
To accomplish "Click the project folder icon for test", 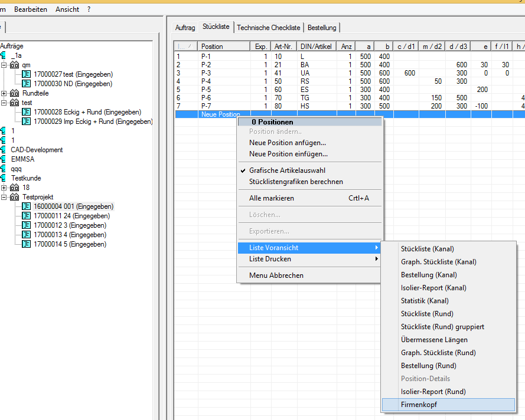I will (14, 103).
